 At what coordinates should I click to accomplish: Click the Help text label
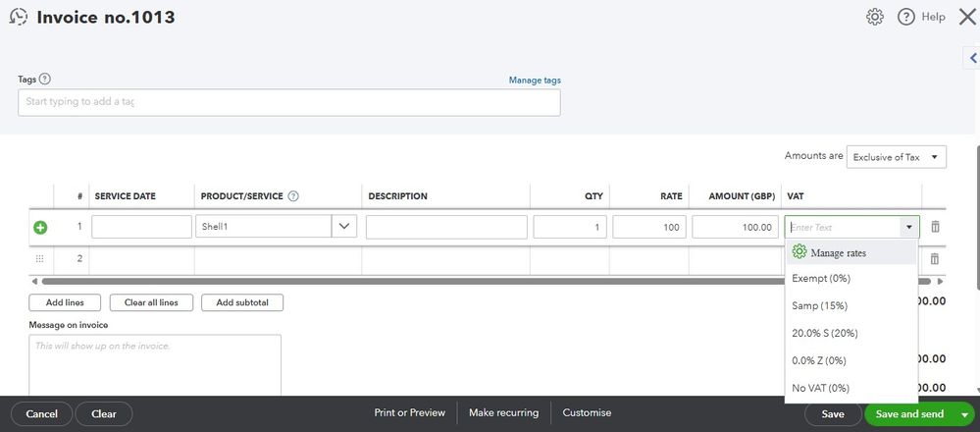933,17
